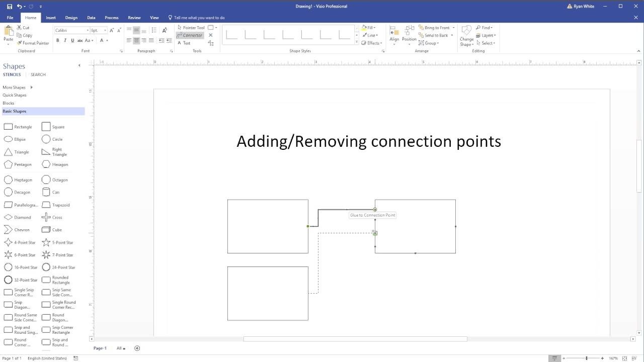The width and height of the screenshot is (644, 362).
Task: Click Increase Indent icon
Action: (170, 40)
